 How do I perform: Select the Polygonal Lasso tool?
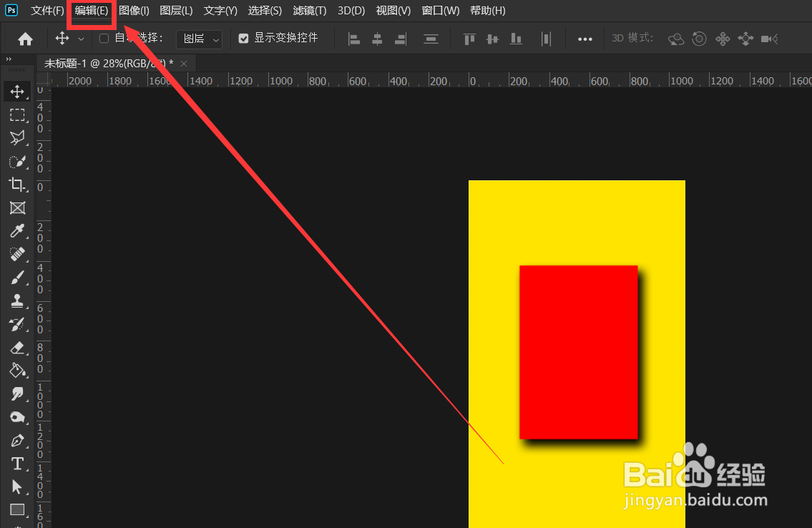pos(17,138)
